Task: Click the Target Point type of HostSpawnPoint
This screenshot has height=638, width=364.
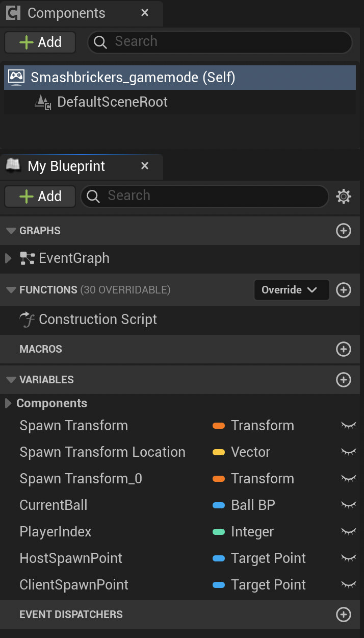Action: 268,558
